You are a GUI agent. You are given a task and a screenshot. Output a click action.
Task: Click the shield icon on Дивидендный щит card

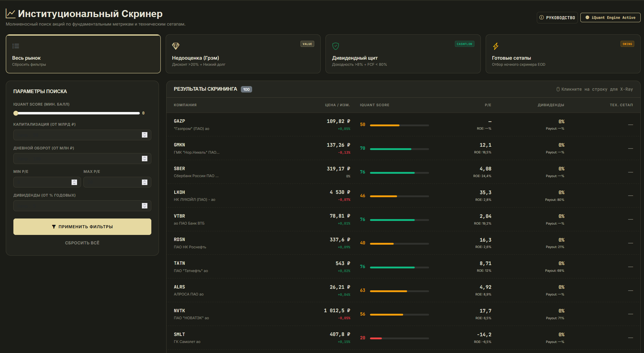pos(336,46)
